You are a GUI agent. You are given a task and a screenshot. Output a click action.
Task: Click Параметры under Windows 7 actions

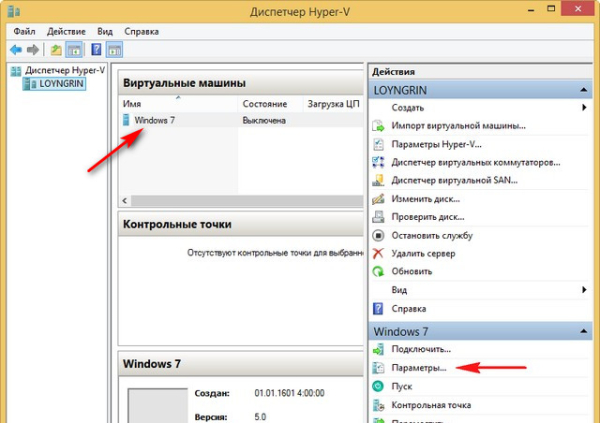tap(419, 367)
